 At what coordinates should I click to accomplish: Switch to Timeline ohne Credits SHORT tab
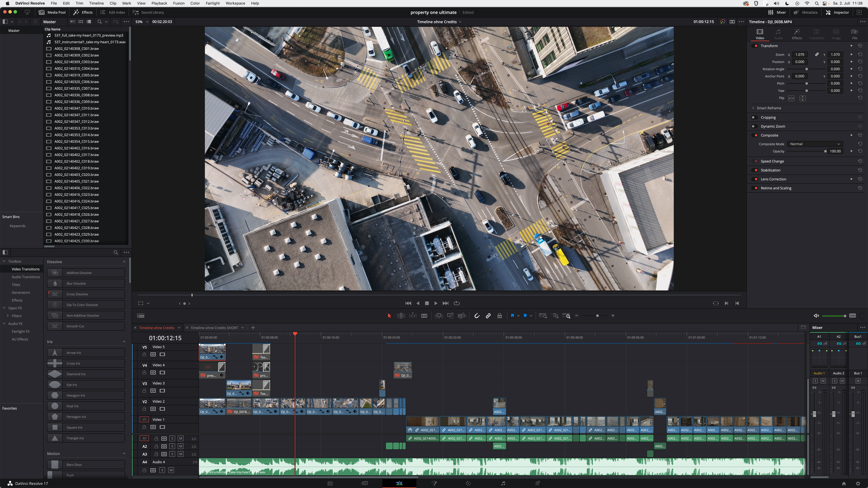tap(214, 328)
